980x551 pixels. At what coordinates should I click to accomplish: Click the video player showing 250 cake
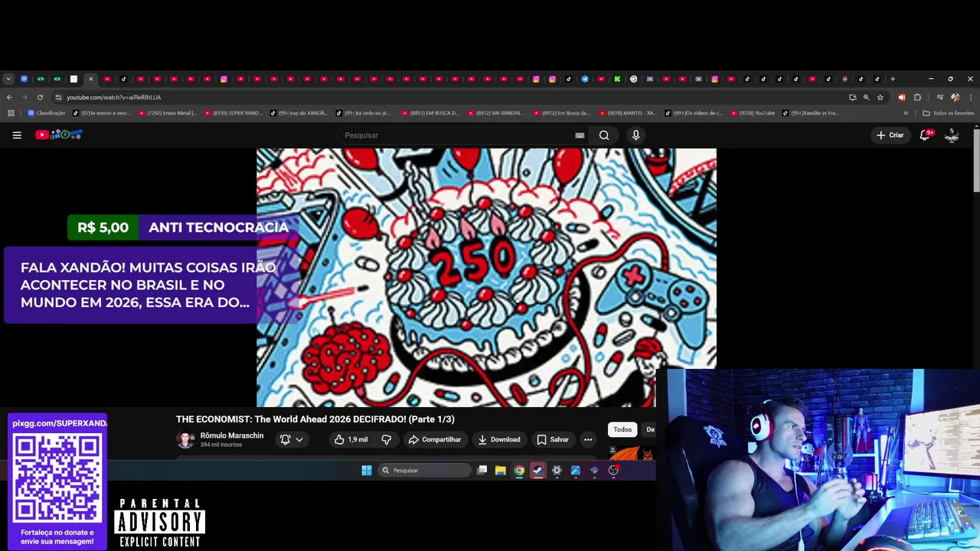(486, 278)
